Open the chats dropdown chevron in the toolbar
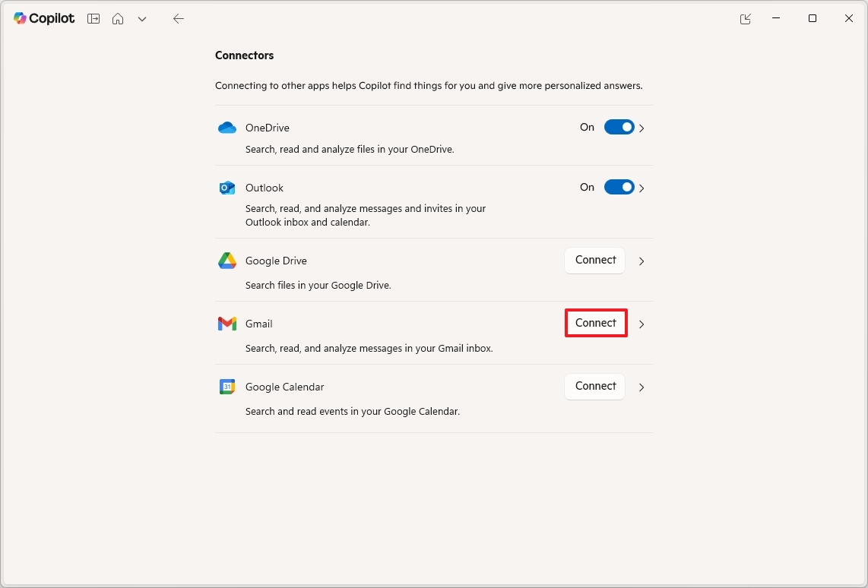868x588 pixels. click(142, 18)
